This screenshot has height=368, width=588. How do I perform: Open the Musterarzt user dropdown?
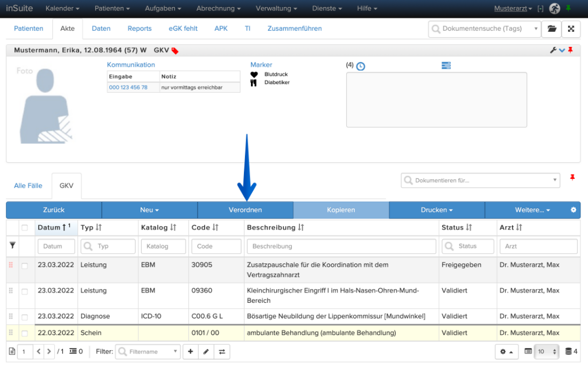coord(513,8)
